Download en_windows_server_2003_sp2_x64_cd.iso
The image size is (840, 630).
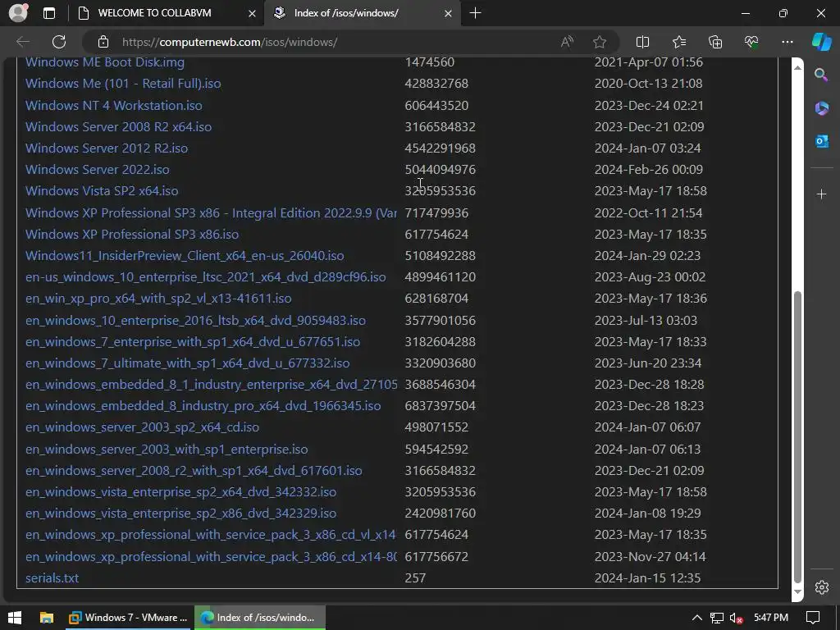(143, 428)
